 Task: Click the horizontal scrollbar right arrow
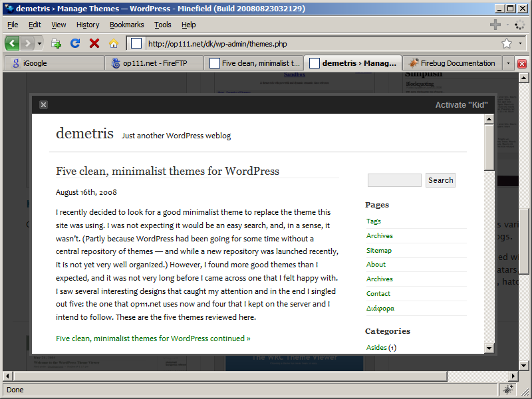513,376
